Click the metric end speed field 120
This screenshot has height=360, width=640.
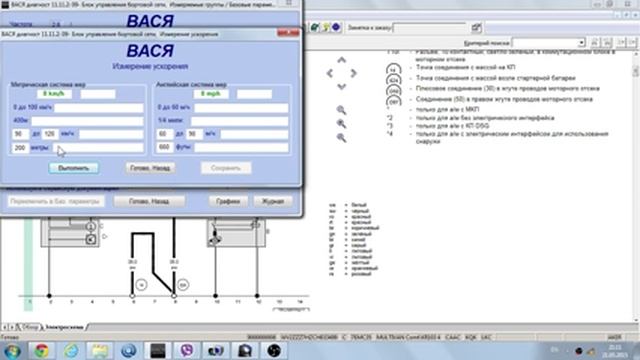[x=50, y=134]
